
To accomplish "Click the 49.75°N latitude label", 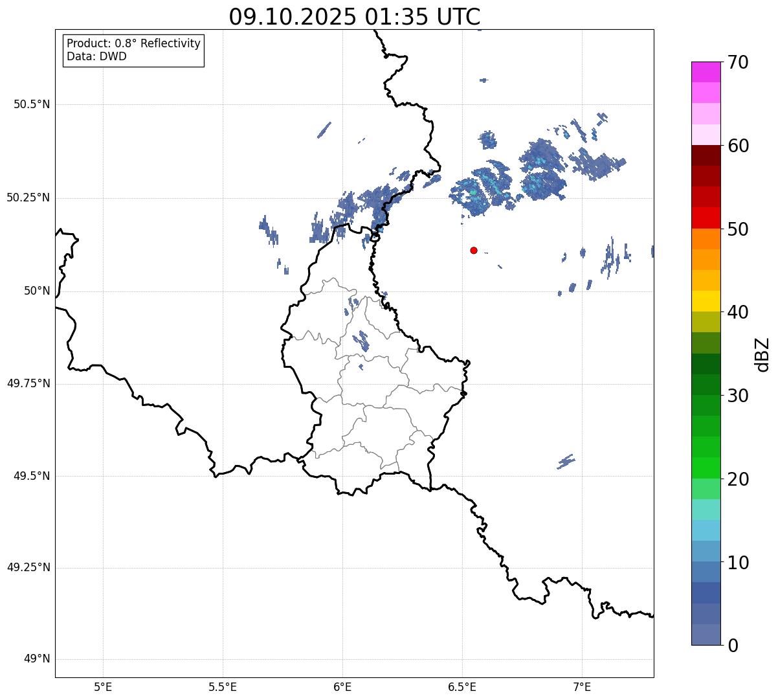I will (x=28, y=383).
